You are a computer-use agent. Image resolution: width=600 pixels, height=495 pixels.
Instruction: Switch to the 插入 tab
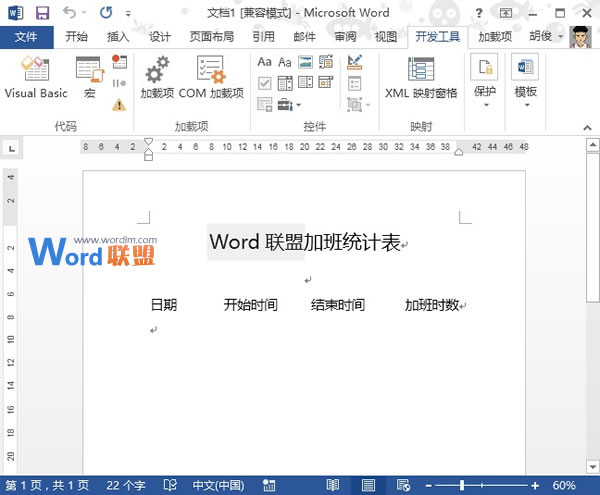click(118, 37)
